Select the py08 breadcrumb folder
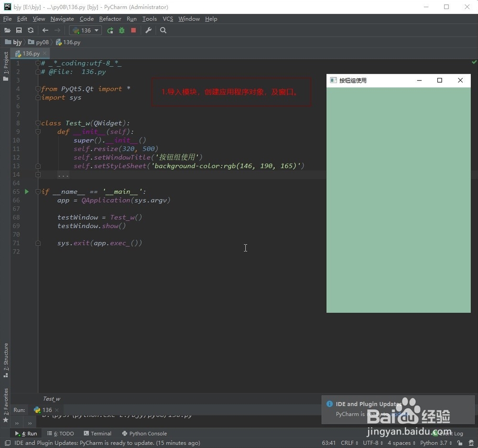The width and height of the screenshot is (478, 448). click(38, 43)
